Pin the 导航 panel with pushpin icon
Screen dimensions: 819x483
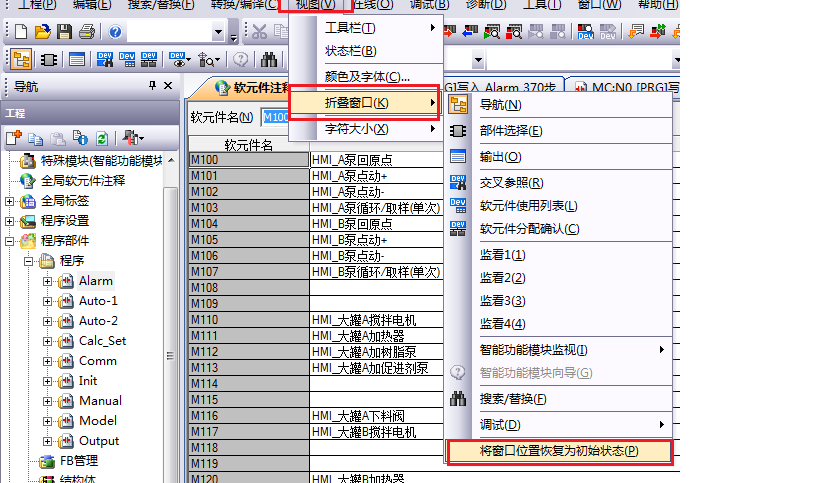153,86
